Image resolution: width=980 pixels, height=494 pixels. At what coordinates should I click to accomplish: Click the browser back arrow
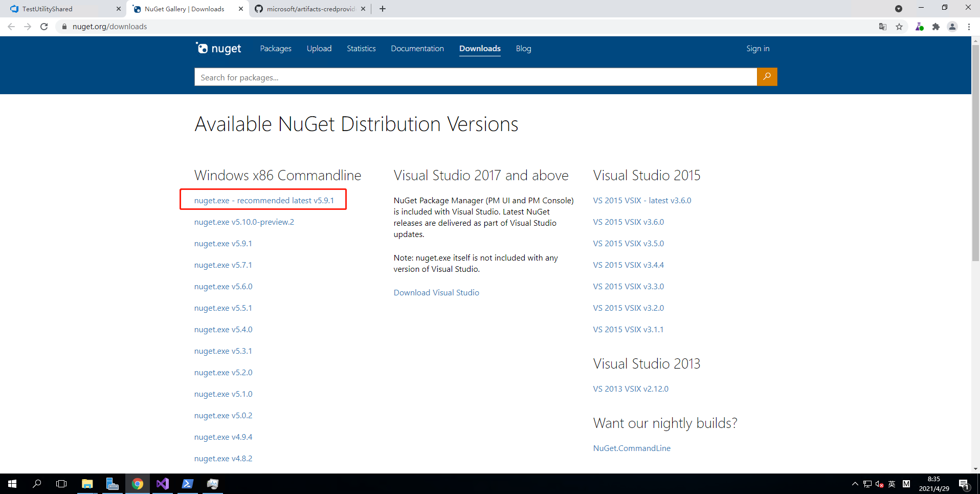(x=11, y=27)
